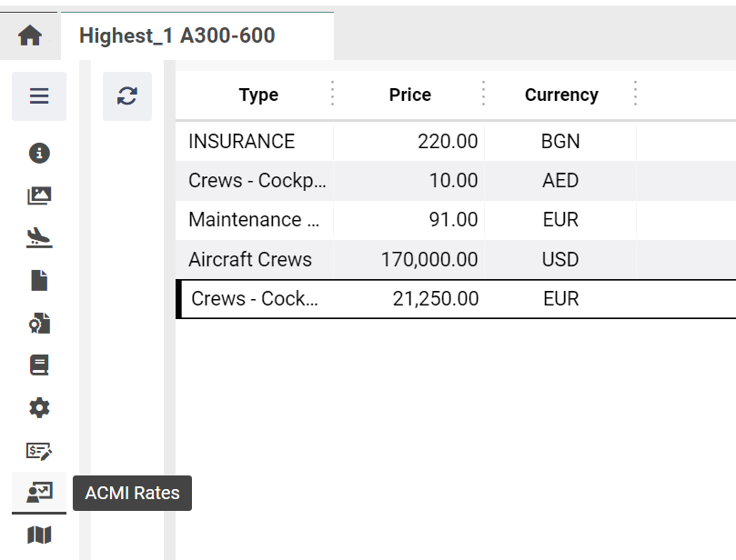Open the Price column options menu

(483, 94)
